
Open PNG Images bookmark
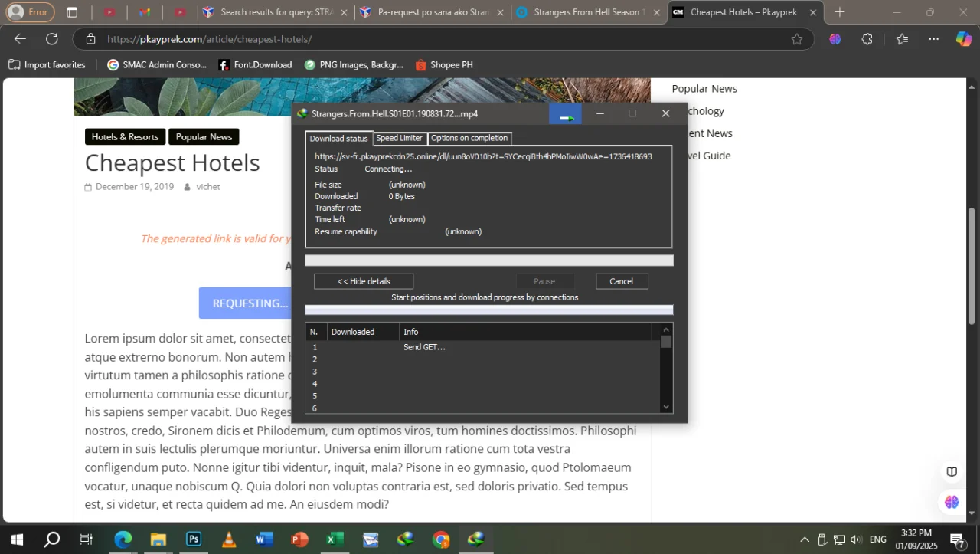[354, 65]
